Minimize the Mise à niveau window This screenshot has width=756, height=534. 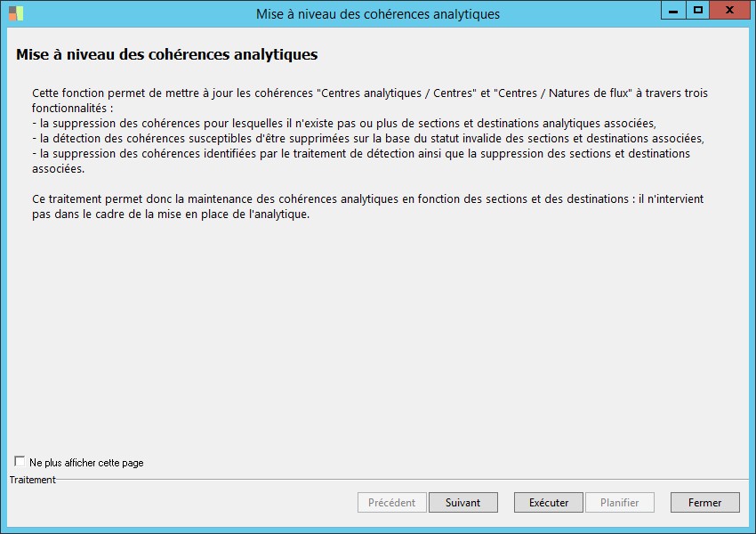pos(673,11)
